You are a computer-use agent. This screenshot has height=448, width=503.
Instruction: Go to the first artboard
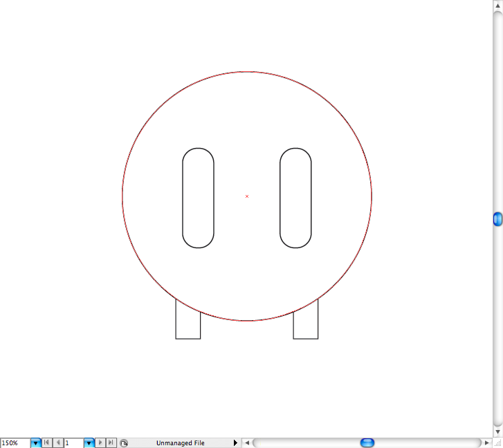47,442
